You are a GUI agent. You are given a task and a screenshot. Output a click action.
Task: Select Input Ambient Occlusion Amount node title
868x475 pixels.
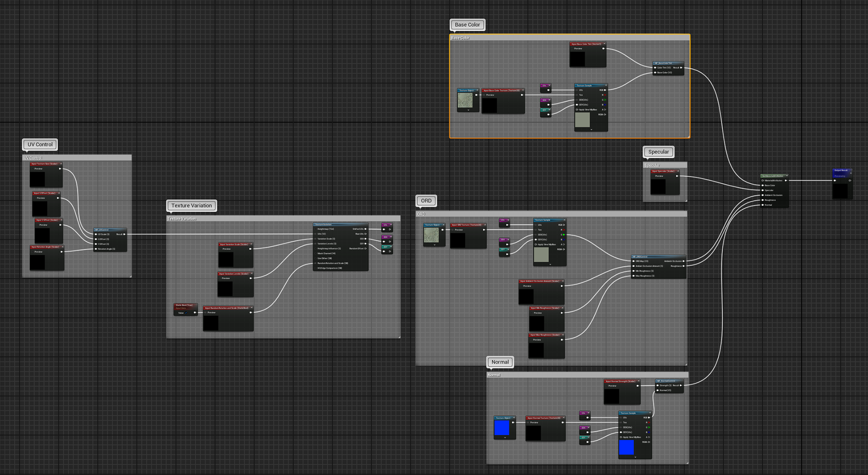(540, 281)
